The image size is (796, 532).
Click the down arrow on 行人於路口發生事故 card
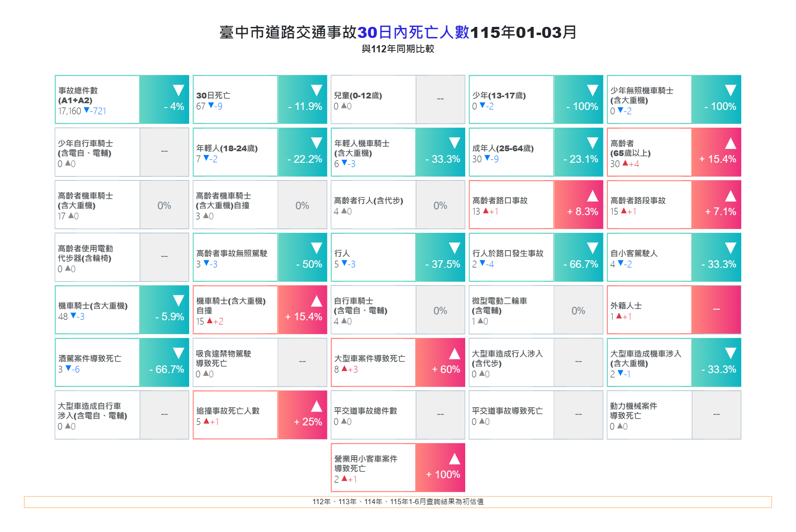coord(593,248)
